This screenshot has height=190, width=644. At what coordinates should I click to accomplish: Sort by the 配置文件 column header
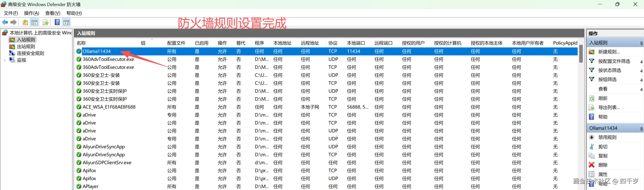179,43
